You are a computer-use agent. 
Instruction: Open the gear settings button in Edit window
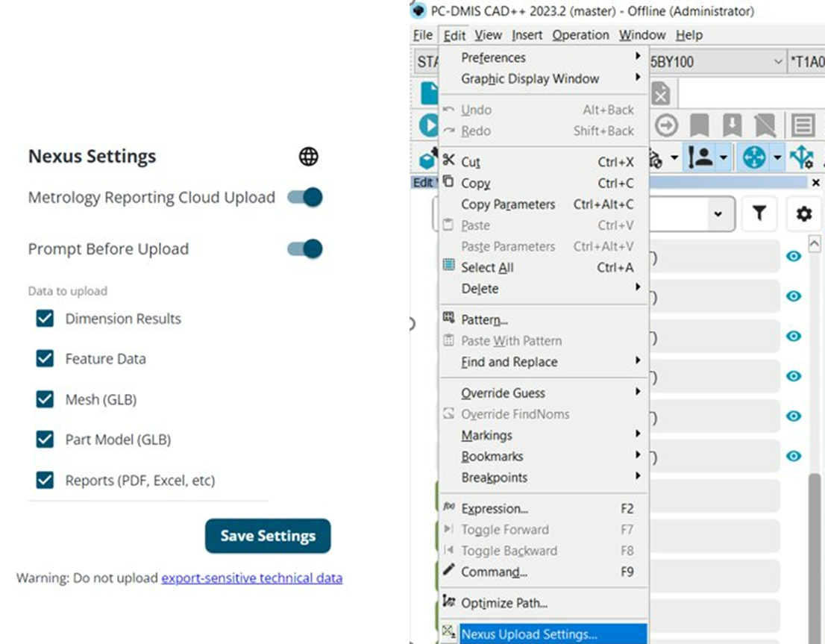[803, 213]
